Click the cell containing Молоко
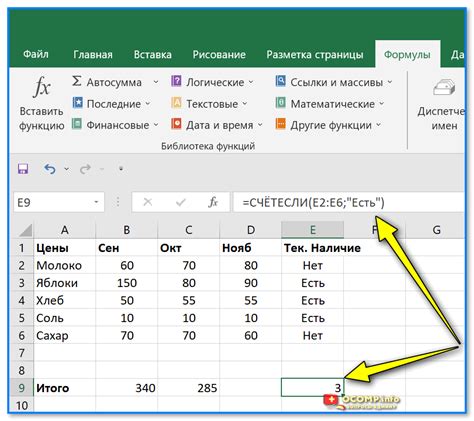The width and height of the screenshot is (474, 421). [x=64, y=265]
